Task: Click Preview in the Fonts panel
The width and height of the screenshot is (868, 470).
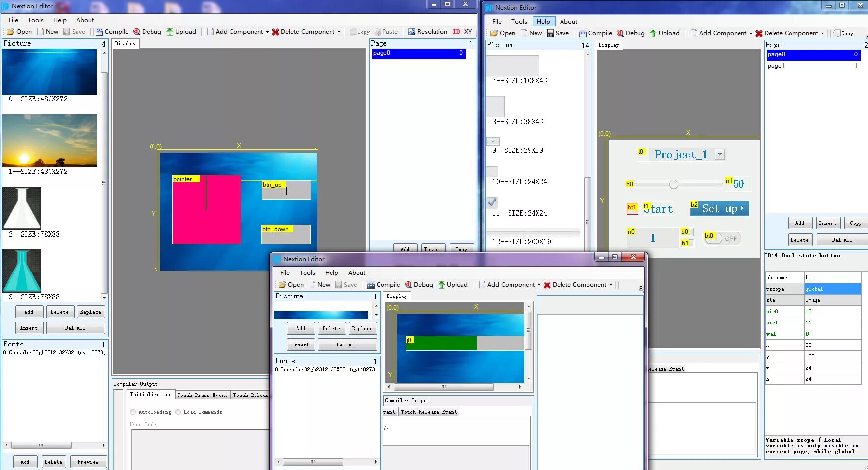Action: tap(88, 461)
